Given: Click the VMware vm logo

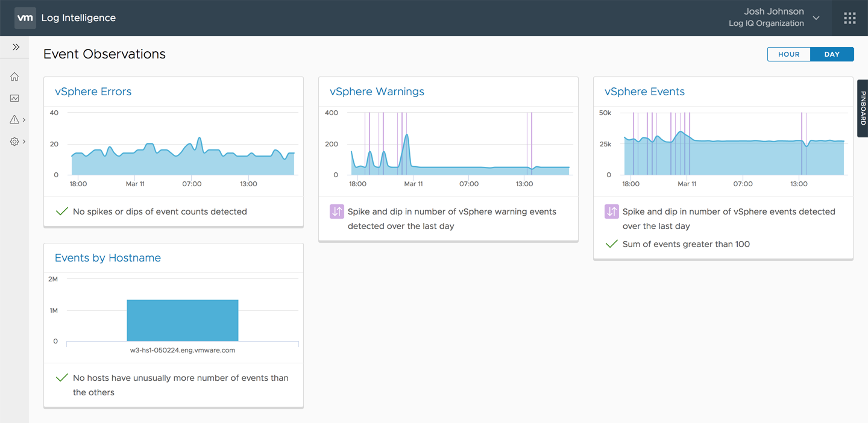Looking at the screenshot, I should 25,18.
